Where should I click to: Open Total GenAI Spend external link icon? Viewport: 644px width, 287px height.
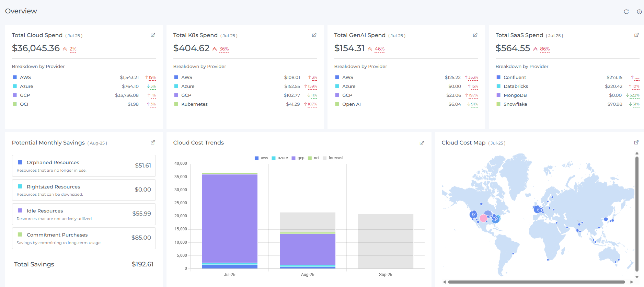pyautogui.click(x=475, y=35)
